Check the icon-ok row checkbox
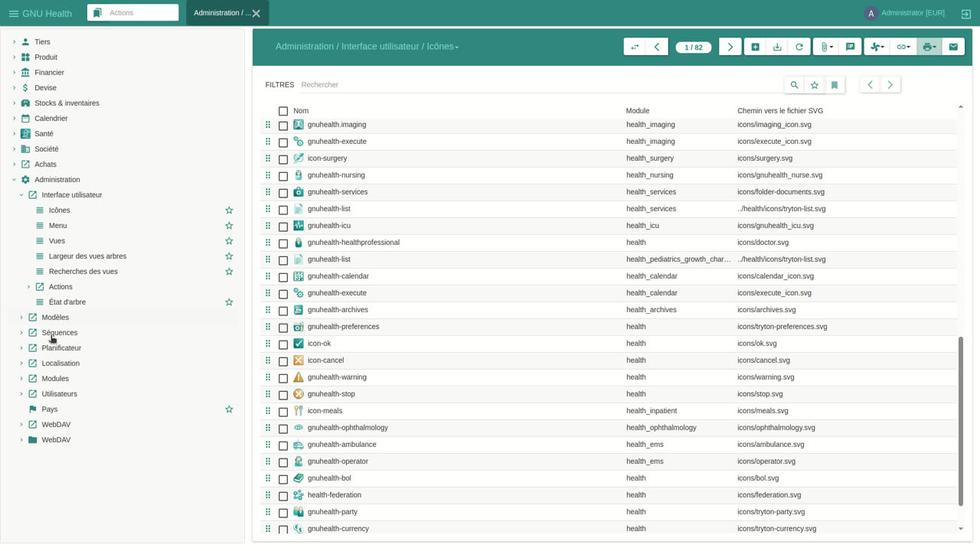 [x=283, y=344]
